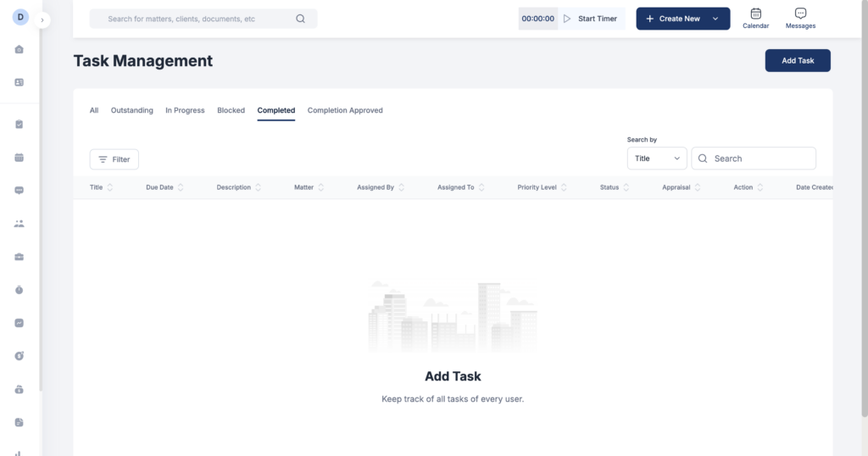
Task: Open tasks via clipboard check sidebar icon
Action: pos(19,124)
